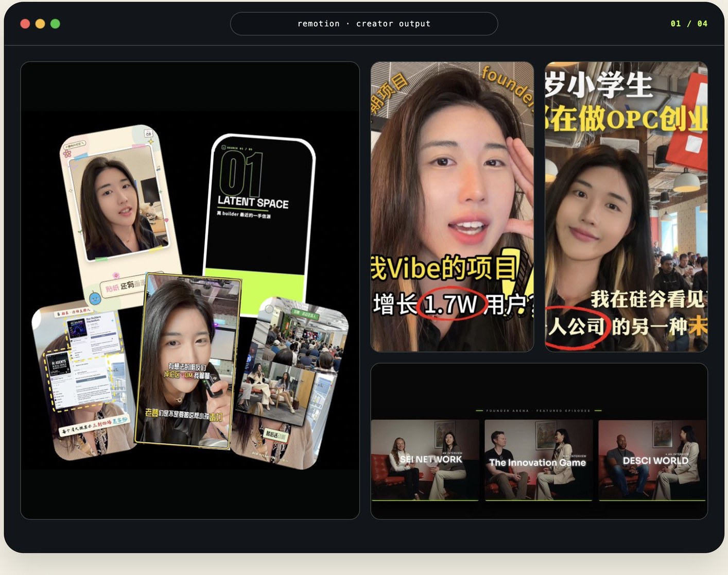Click the red close window dot
This screenshot has height=575, width=728.
click(x=25, y=24)
